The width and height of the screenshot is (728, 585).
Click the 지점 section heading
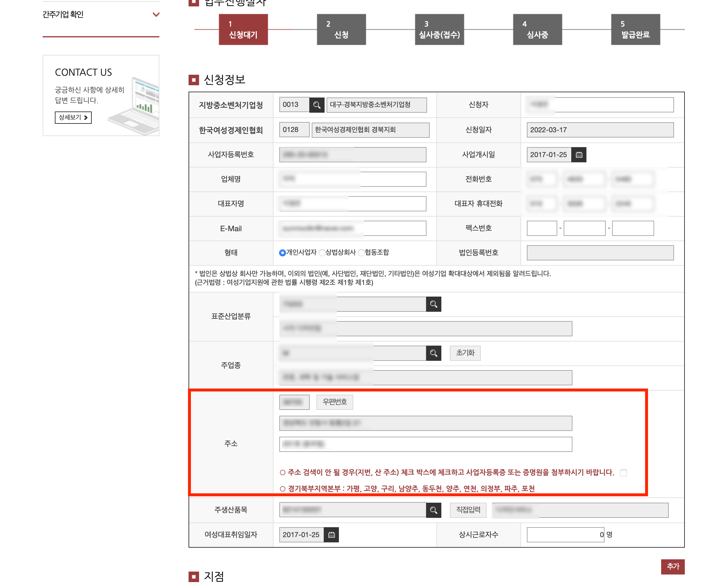pos(214,576)
